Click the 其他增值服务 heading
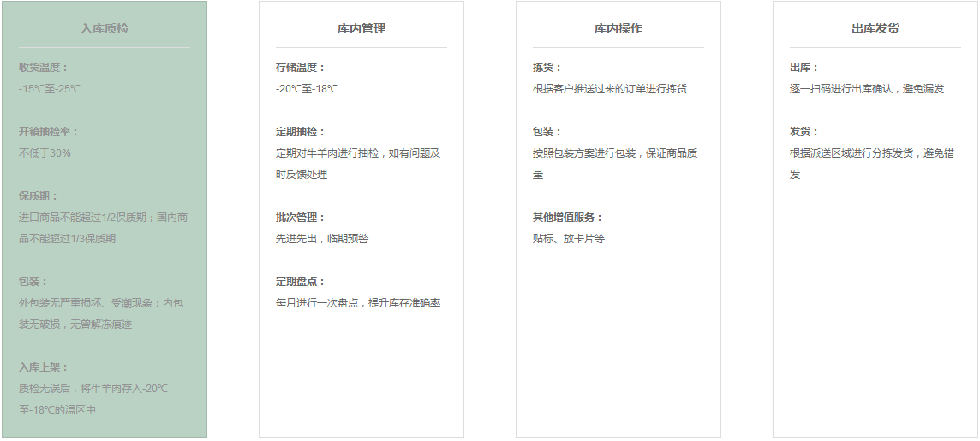Image resolution: width=980 pixels, height=441 pixels. (568, 218)
